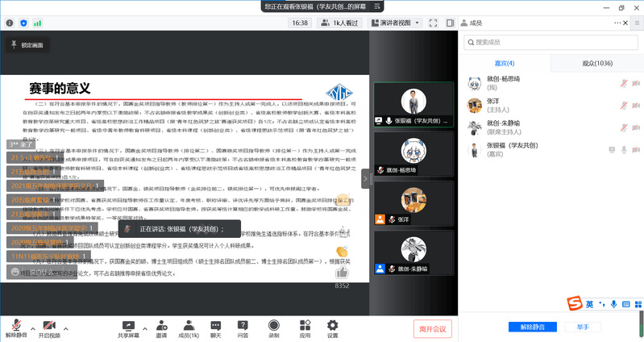Screen dimensions: 644x342
Task: Open the Q&A (问答) icon
Action: point(243,327)
